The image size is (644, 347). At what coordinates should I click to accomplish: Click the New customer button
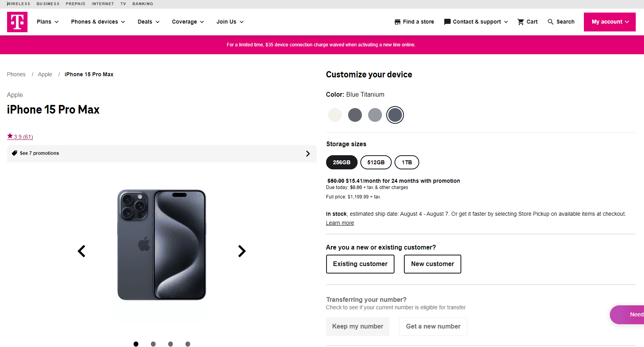pyautogui.click(x=432, y=264)
